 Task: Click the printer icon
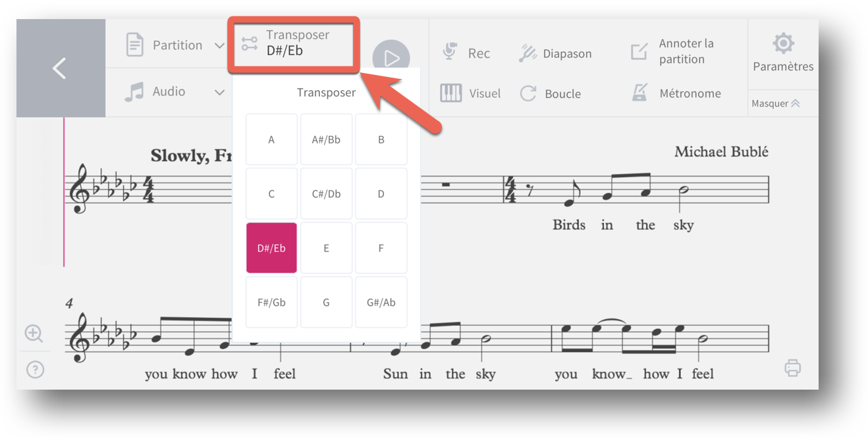click(x=793, y=368)
